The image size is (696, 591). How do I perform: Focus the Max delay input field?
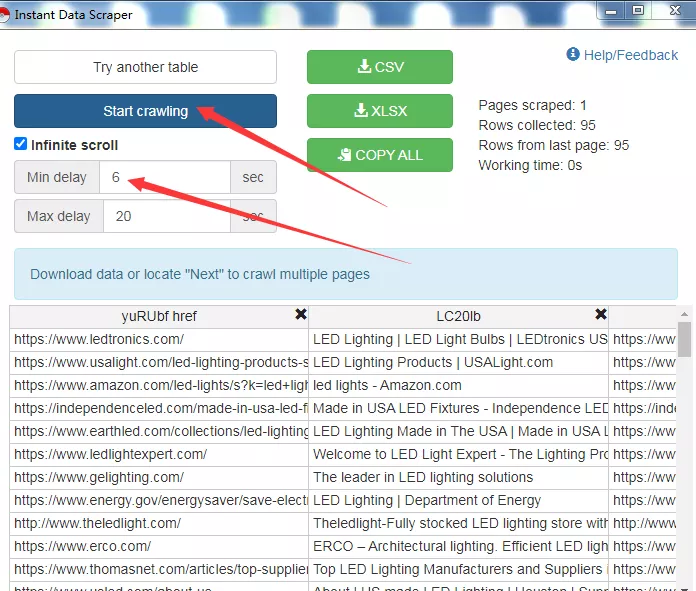pyautogui.click(x=167, y=216)
